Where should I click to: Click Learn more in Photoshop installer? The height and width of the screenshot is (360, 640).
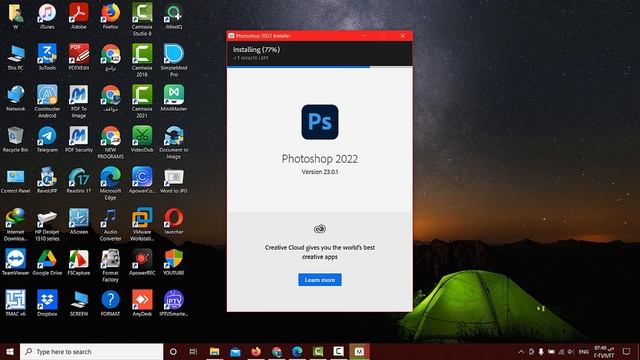(320, 280)
